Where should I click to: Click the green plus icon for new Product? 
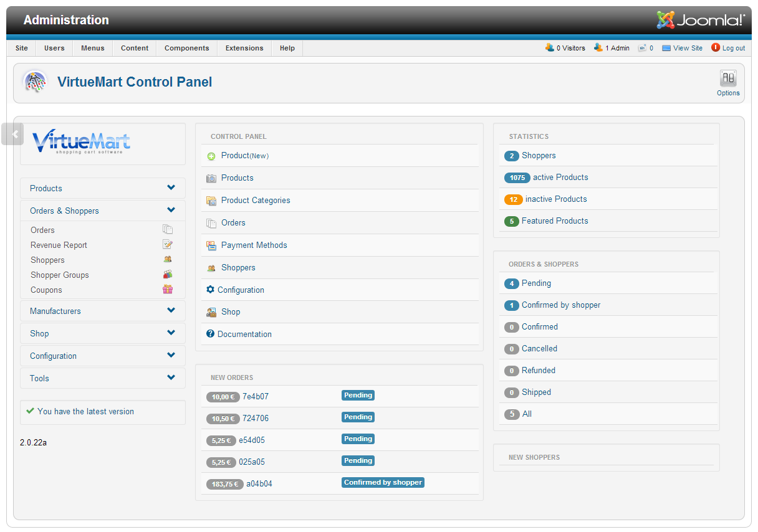(x=211, y=156)
